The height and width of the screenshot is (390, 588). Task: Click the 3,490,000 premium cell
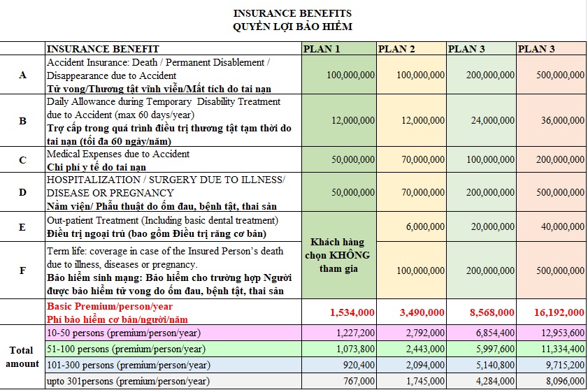[421, 312]
